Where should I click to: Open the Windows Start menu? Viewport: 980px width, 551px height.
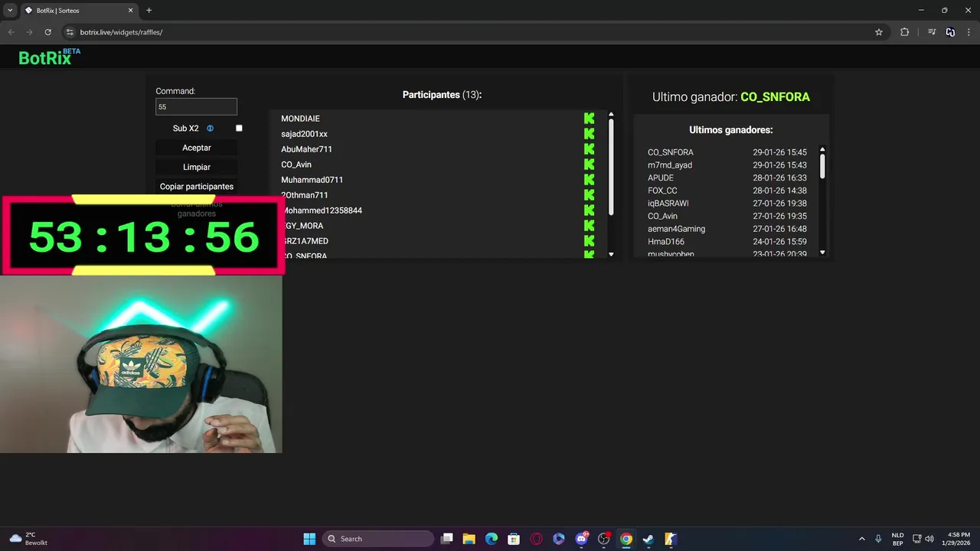tap(309, 539)
